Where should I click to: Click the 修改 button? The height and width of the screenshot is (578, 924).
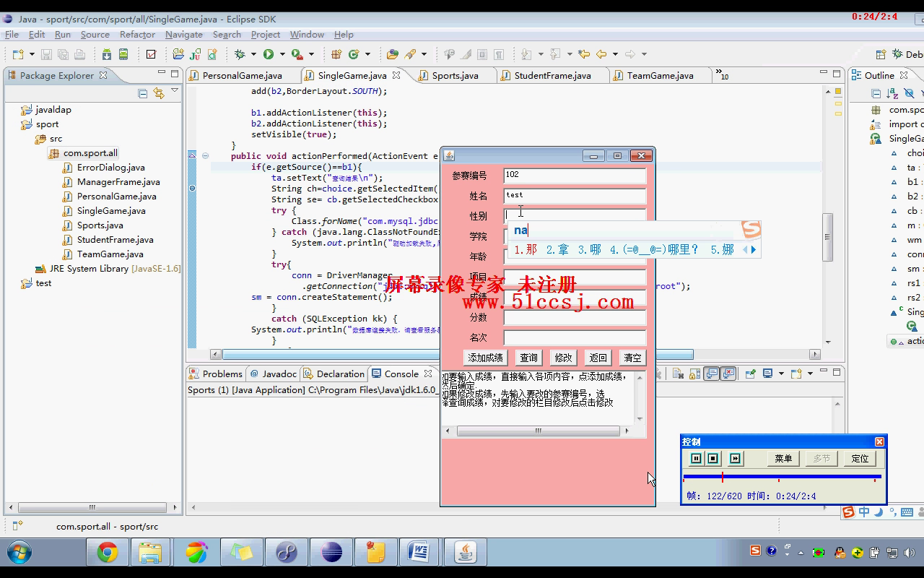[x=564, y=358]
